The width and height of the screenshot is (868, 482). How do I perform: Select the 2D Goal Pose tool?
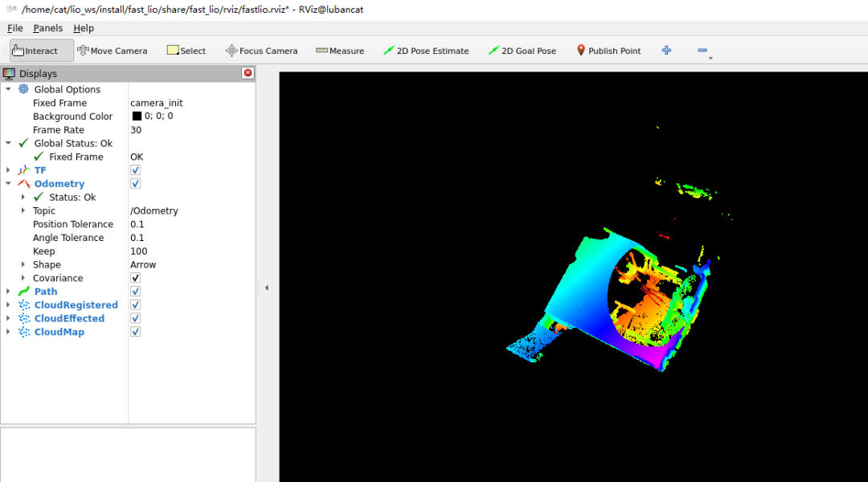522,51
